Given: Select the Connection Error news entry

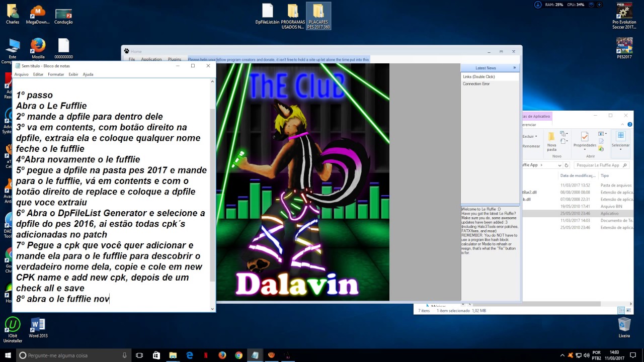Looking at the screenshot, I should [476, 83].
